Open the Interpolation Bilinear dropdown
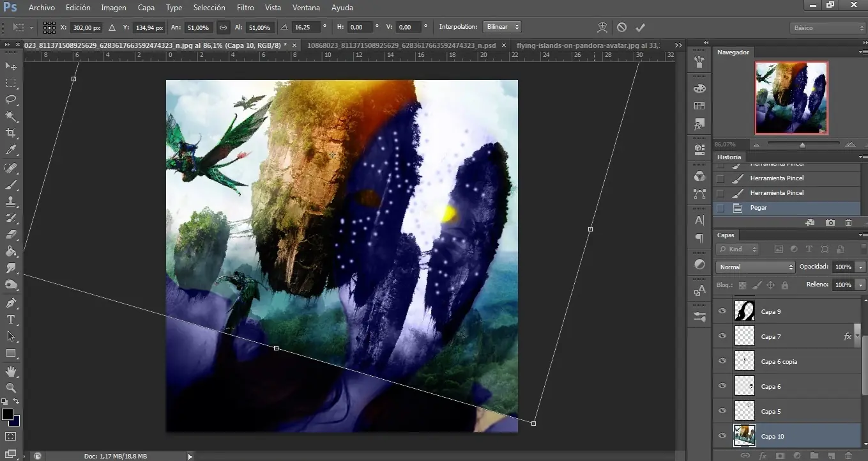This screenshot has width=868, height=461. point(502,27)
